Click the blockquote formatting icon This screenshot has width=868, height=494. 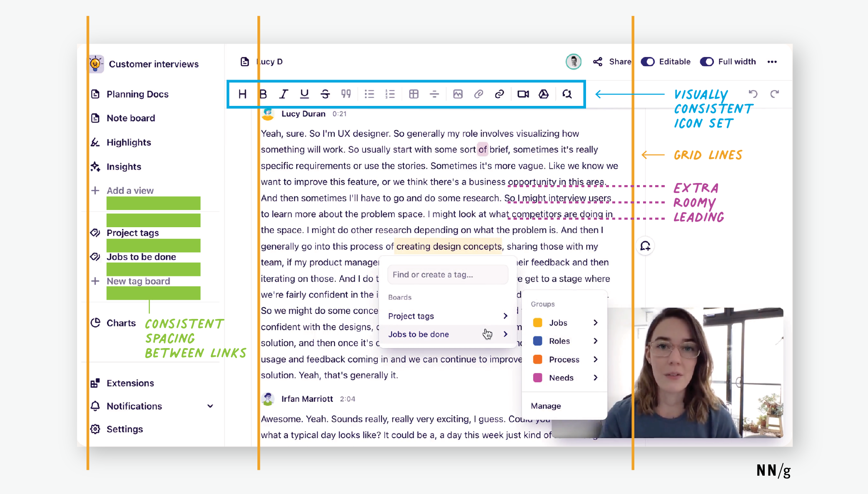point(344,94)
